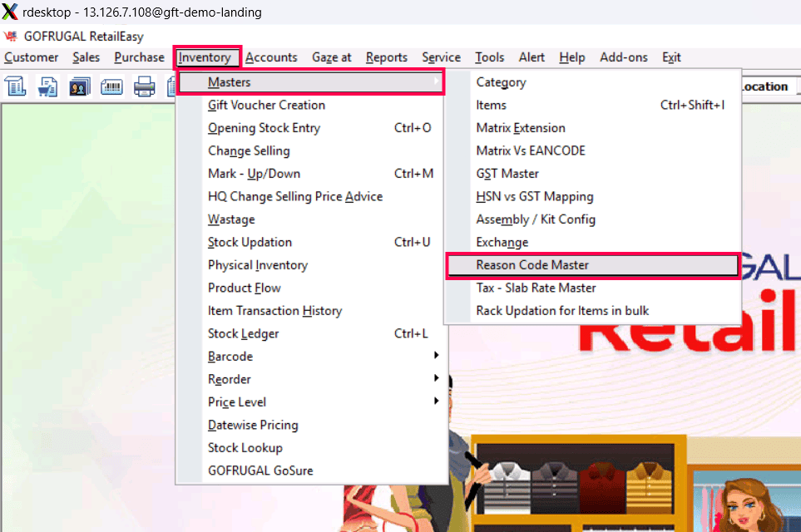Open Matrix Vs EANCODE
Screen dimensions: 801x532
593,151
